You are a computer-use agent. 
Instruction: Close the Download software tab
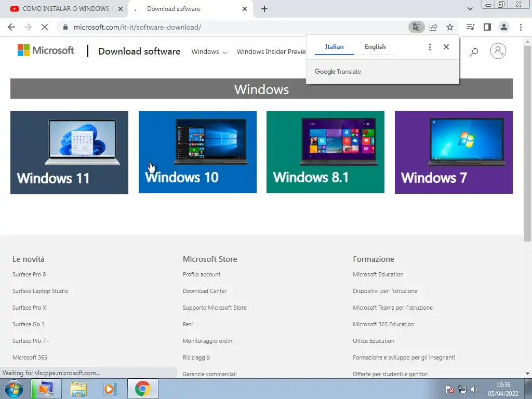[x=245, y=9]
